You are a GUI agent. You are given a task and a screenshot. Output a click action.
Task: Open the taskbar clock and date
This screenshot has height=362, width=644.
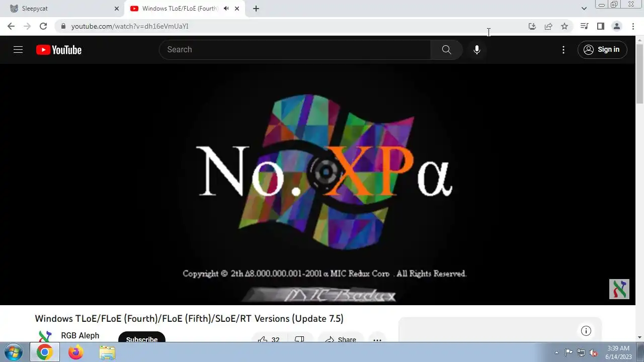click(618, 352)
